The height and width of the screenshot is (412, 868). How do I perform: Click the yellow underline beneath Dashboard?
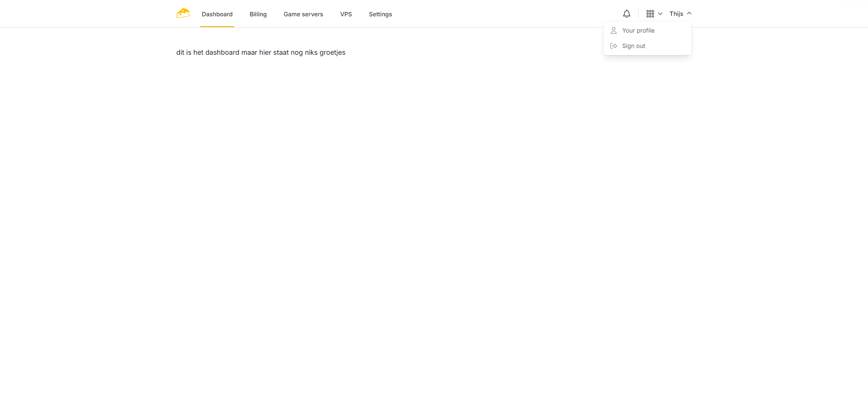[217, 27]
